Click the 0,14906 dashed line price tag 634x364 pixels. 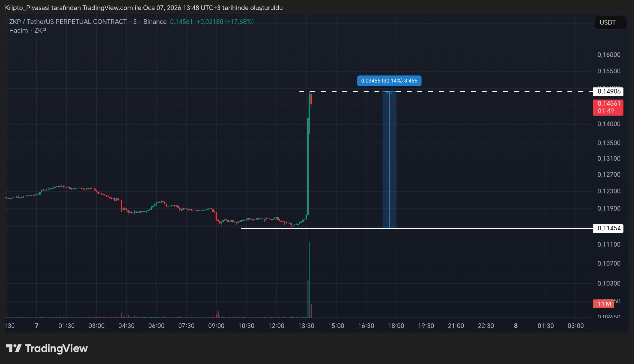[x=608, y=92]
